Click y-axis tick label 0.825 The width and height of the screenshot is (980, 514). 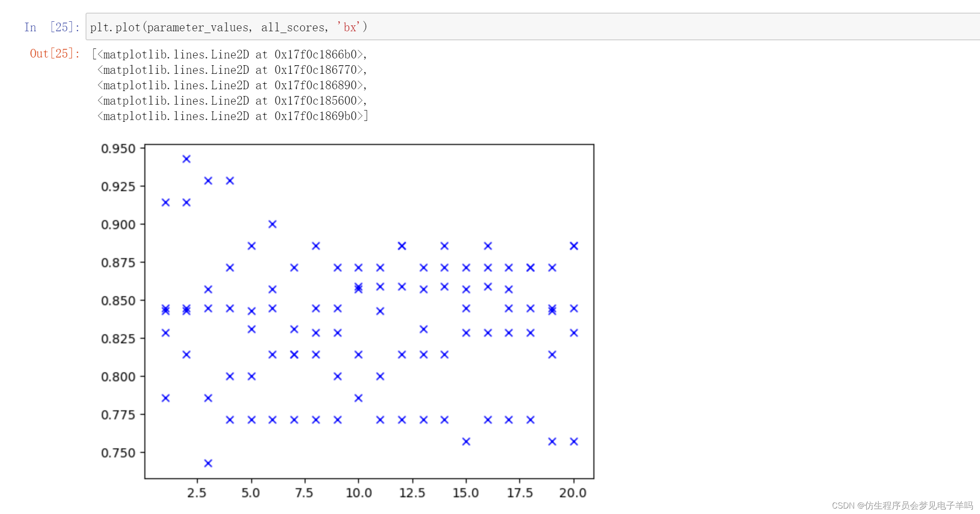[x=118, y=339]
